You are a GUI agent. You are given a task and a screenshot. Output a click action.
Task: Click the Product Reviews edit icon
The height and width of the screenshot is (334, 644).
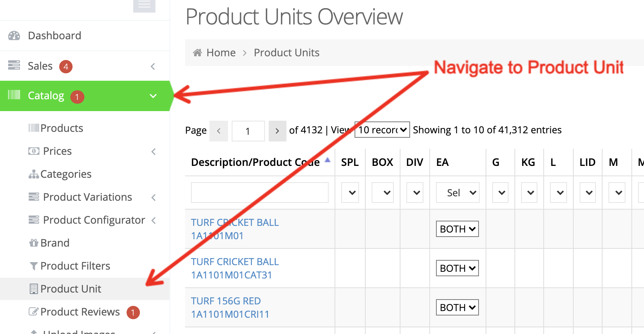pyautogui.click(x=34, y=312)
